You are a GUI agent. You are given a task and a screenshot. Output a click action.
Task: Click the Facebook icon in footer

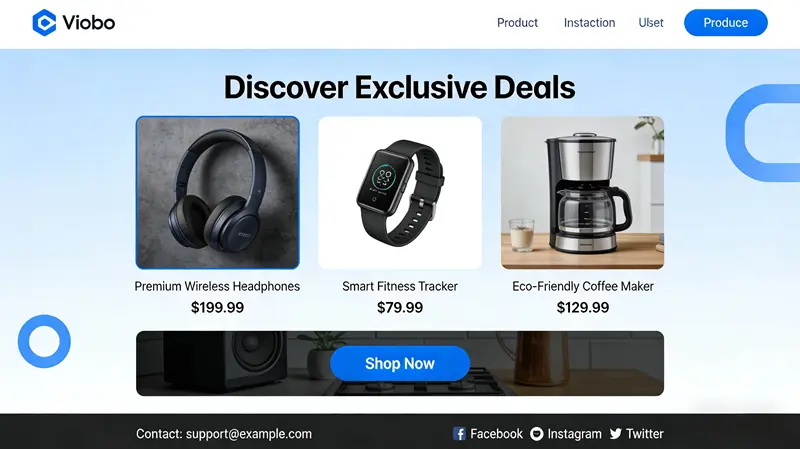tap(459, 434)
